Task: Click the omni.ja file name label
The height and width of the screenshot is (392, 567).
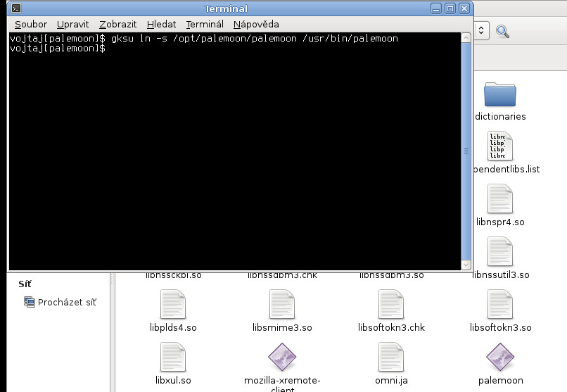Action: click(391, 381)
